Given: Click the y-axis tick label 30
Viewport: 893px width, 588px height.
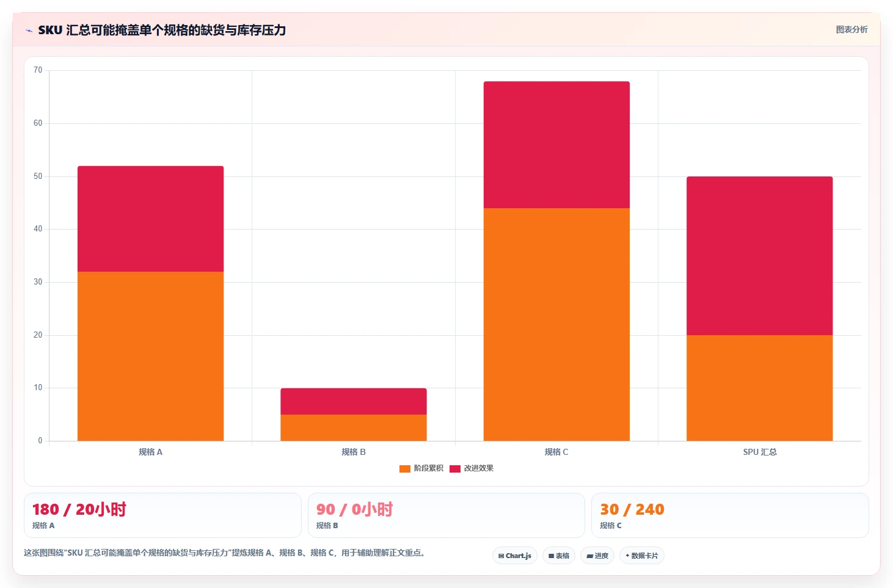Looking at the screenshot, I should click(38, 282).
